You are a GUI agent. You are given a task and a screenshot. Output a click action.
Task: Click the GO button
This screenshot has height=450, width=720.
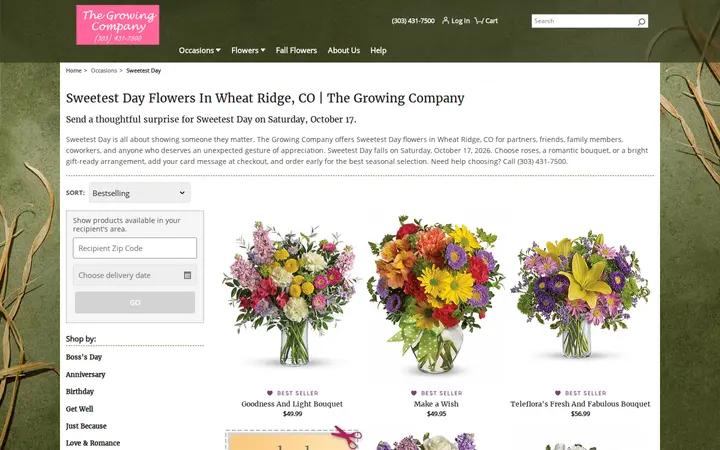[135, 303]
